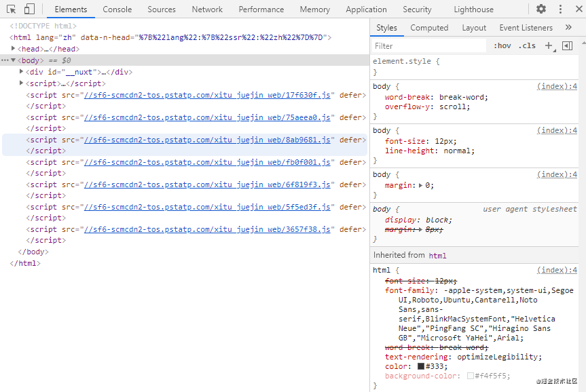
Task: Expand the div id __nuxt node
Action: point(21,71)
